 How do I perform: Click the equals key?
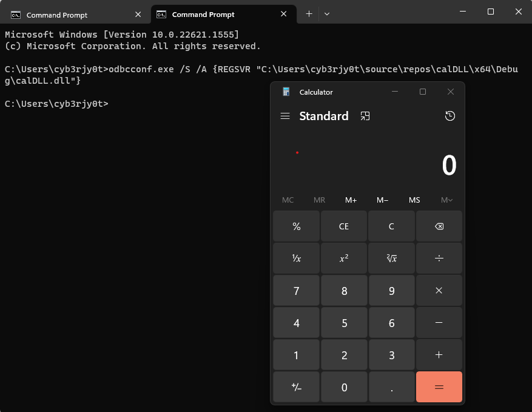pos(439,387)
